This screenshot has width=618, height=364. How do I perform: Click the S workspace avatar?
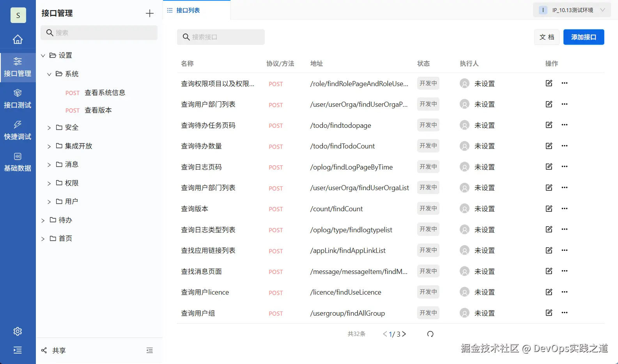point(18,15)
